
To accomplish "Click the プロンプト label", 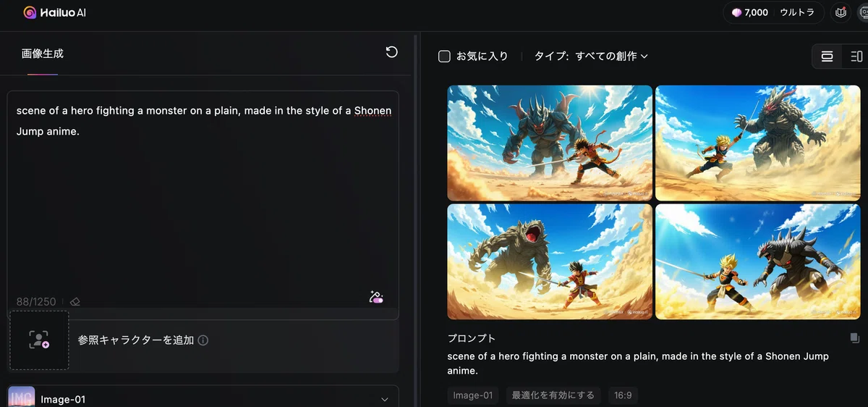I will click(472, 338).
